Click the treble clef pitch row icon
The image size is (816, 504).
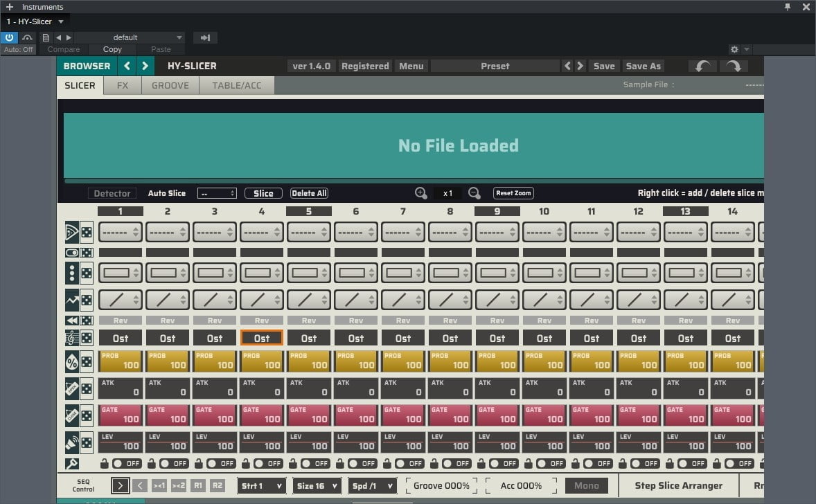pos(72,338)
